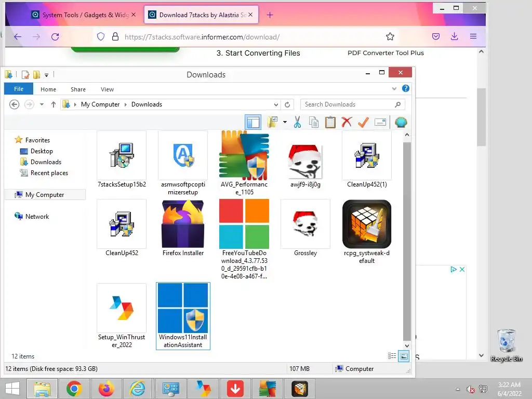Screen dimensions: 532x399
Task: Bookmark this page with star icon
Action: (390, 37)
